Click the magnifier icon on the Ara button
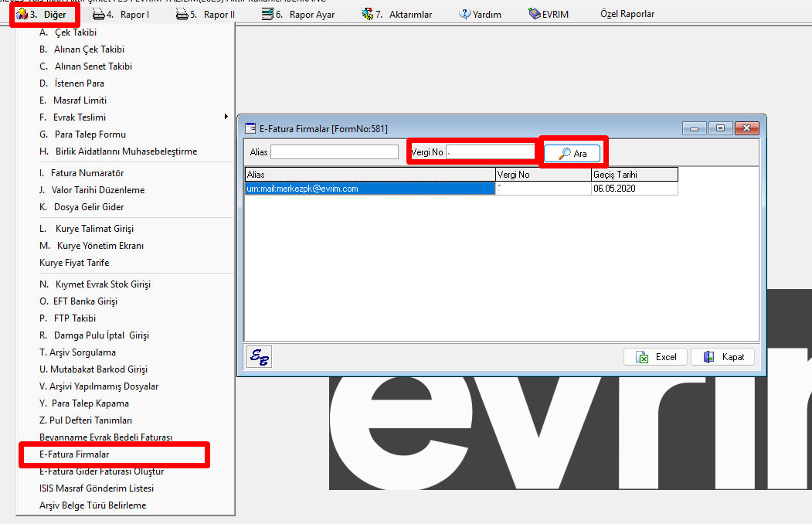 (565, 153)
